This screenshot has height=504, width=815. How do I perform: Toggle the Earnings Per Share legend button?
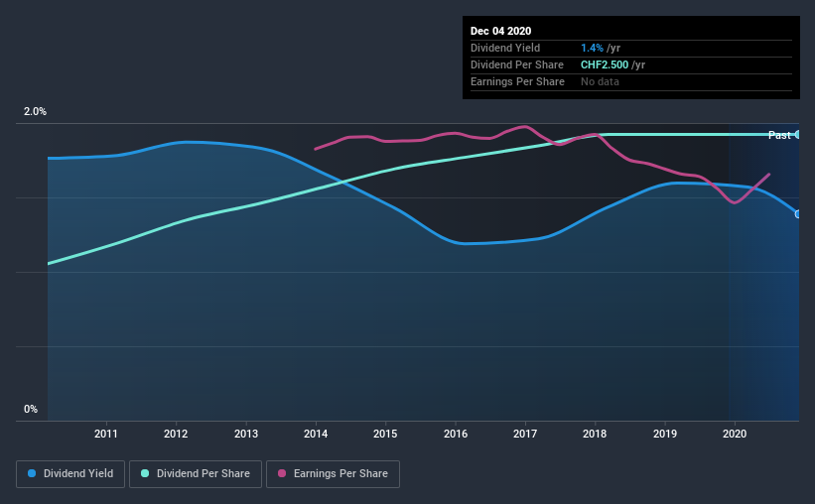[333, 474]
